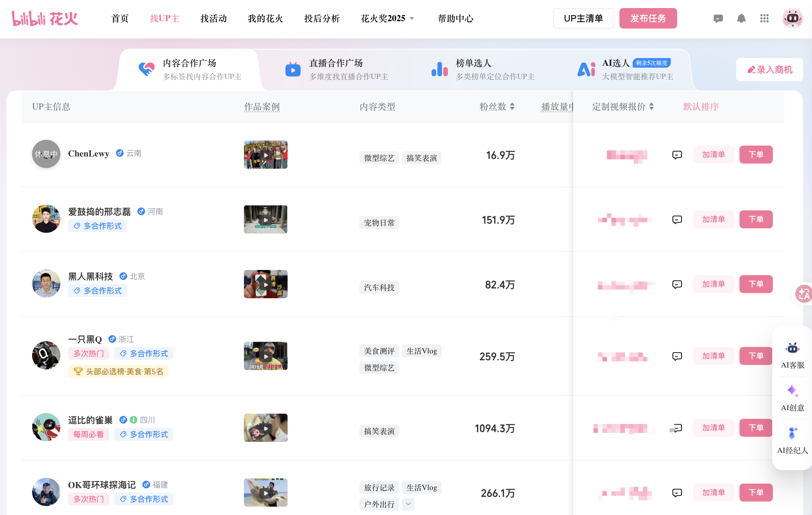Click 每周必看 tag under 逗比的雀巢
Viewport: 812px width, 515px height.
(x=89, y=435)
